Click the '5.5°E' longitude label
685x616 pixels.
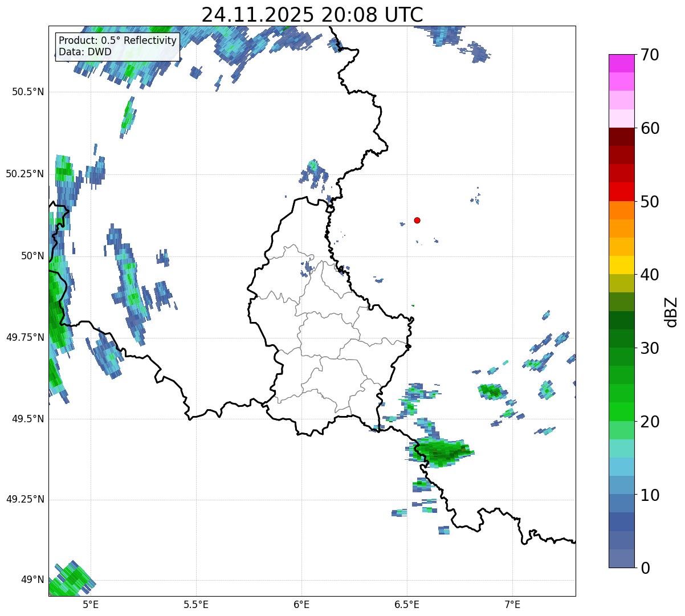coord(196,605)
